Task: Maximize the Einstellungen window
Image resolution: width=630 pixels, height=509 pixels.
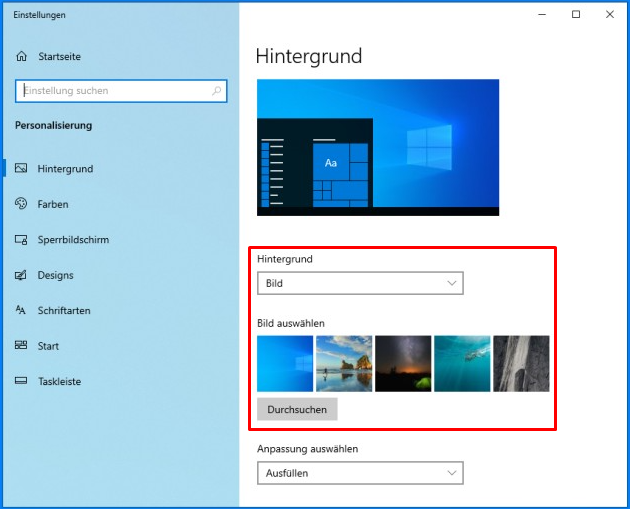Action: click(x=576, y=14)
